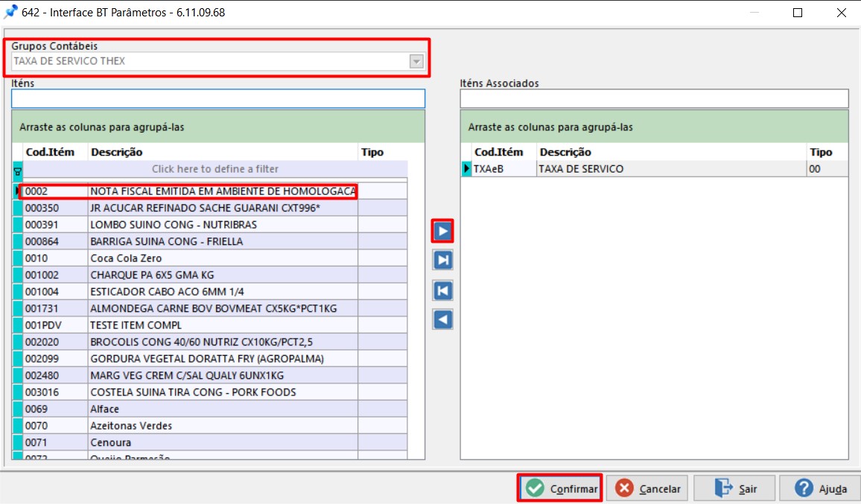Viewport: 861px width, 504px height.
Task: Select JR ACUCAR REFINADO SACHE GUARANI row
Action: [215, 208]
